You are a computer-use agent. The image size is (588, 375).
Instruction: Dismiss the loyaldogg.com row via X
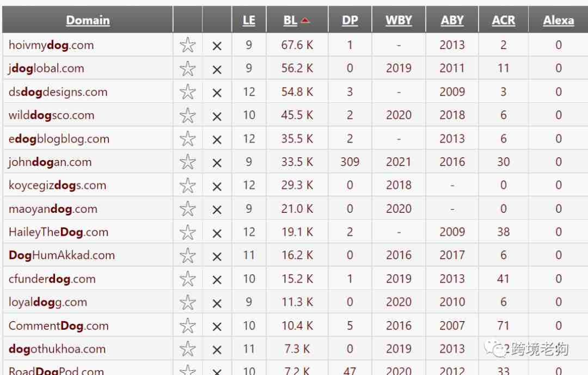point(217,303)
